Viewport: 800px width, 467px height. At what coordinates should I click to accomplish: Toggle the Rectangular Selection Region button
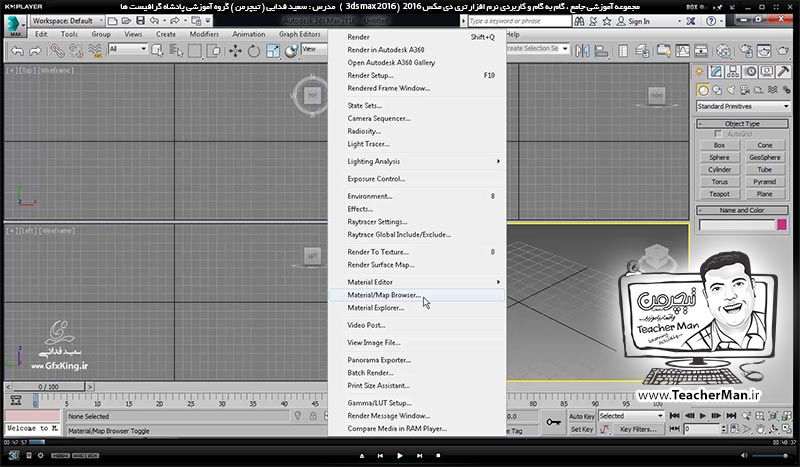click(195, 51)
